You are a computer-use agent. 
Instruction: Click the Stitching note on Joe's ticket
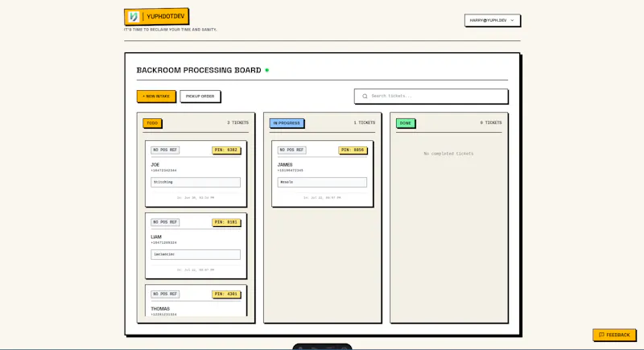click(x=196, y=182)
